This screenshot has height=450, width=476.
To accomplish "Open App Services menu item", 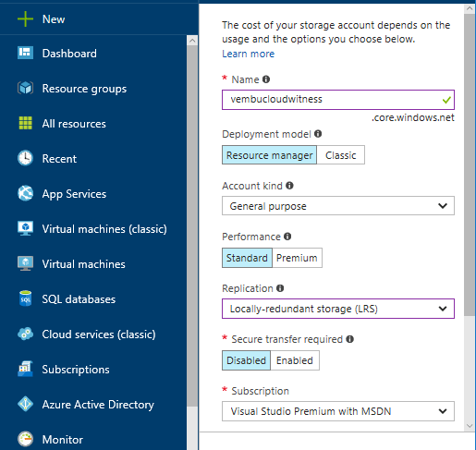I will coord(74,194).
